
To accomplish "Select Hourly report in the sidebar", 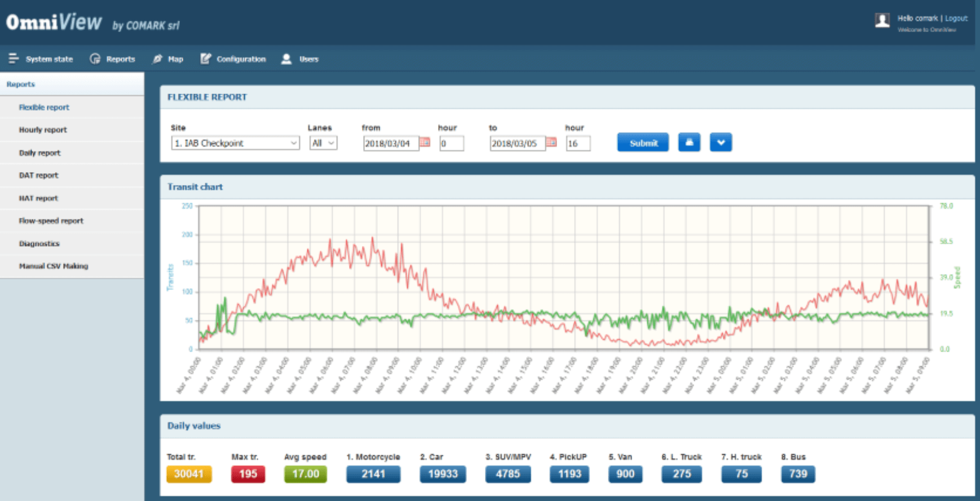I will [43, 130].
